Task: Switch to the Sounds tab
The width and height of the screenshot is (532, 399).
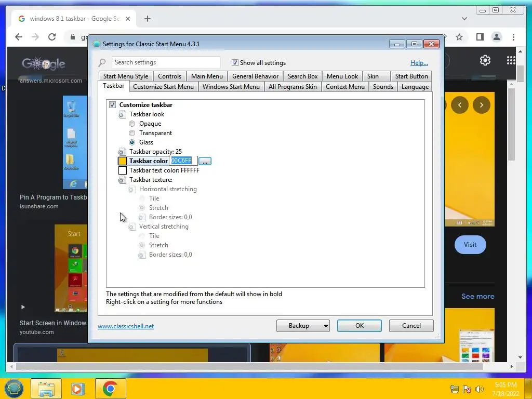Action: coord(383,87)
